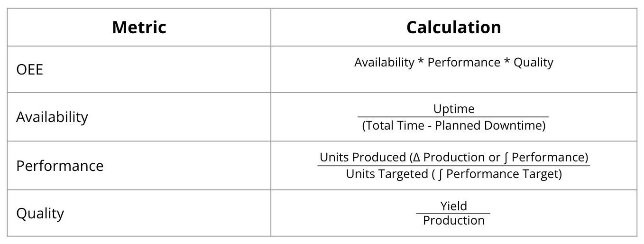
Task: Click the delta symbol in Units Produced
Action: [416, 157]
